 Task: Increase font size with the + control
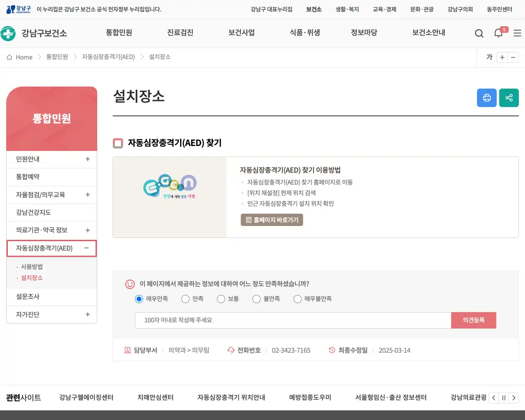[502, 57]
